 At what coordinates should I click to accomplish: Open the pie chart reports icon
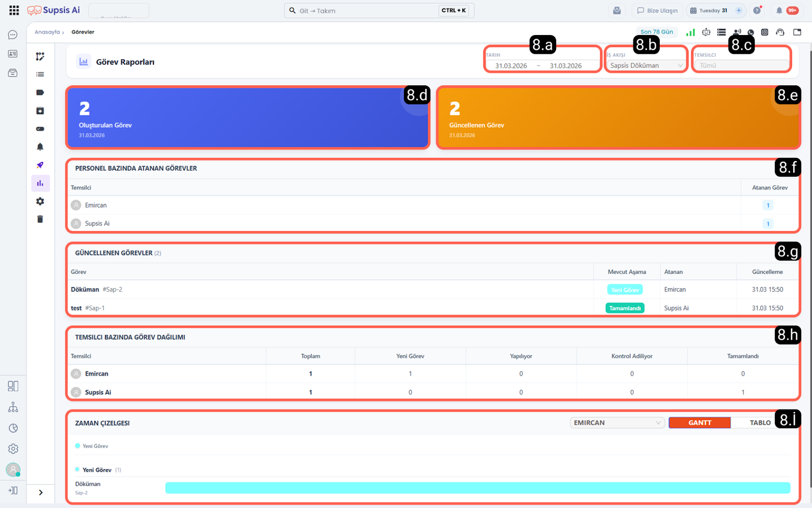pos(13,428)
